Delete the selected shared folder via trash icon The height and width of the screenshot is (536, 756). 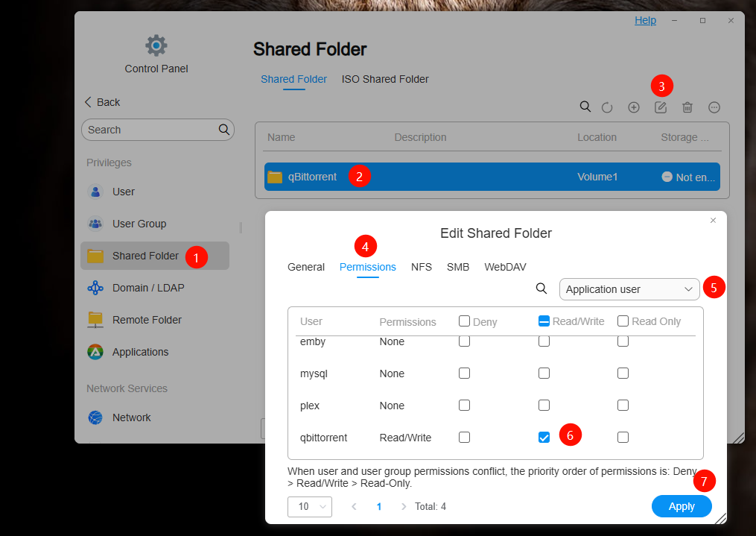tap(687, 107)
